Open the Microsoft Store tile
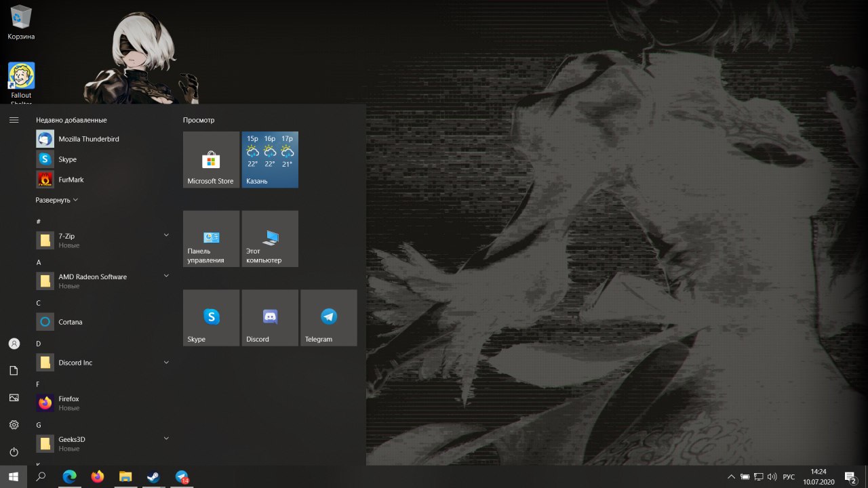Viewport: 868px width, 488px height. pos(211,159)
